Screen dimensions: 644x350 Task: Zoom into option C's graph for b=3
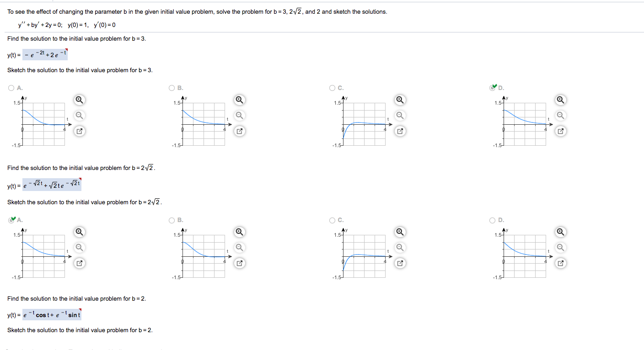point(400,100)
